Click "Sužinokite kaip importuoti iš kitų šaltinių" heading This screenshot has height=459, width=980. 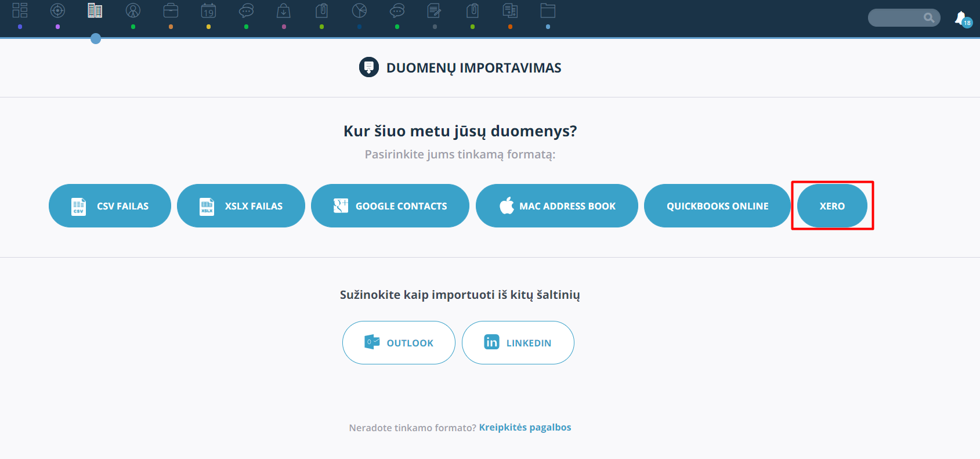(x=460, y=295)
